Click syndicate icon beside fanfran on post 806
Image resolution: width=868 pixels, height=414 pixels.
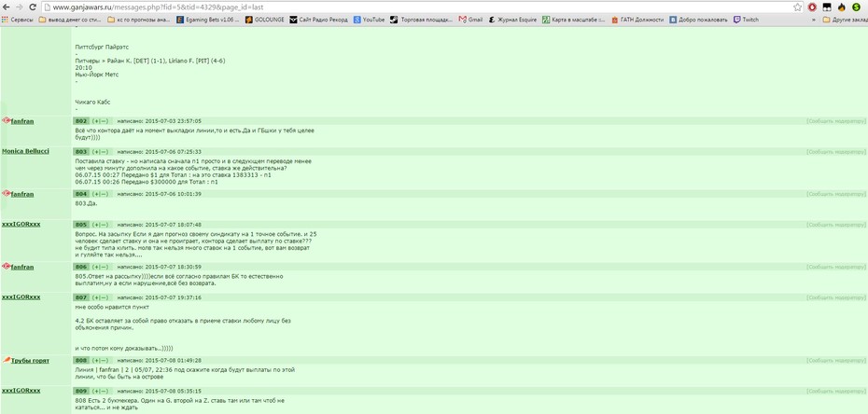pyautogui.click(x=7, y=267)
